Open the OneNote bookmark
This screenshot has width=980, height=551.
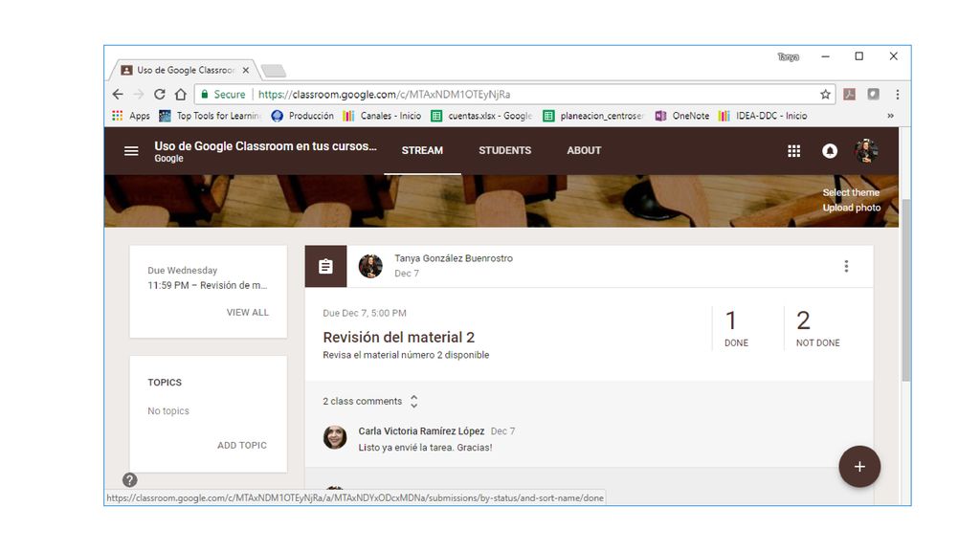[681, 116]
